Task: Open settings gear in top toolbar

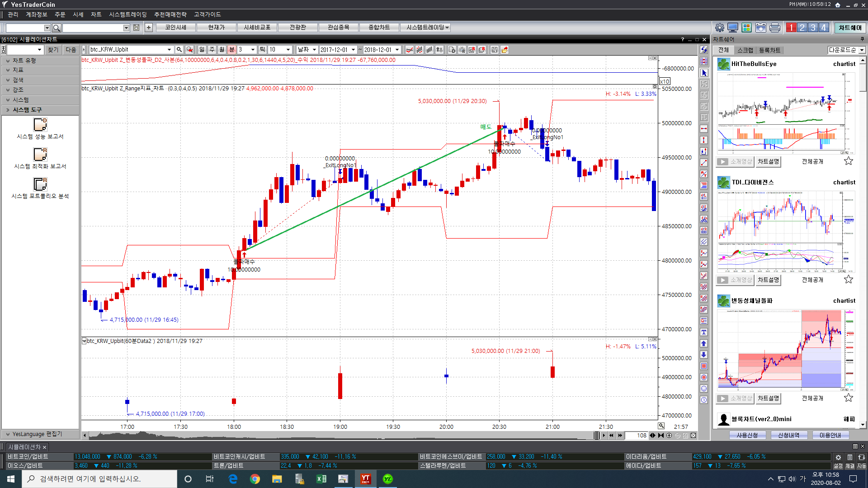Action: pyautogui.click(x=719, y=28)
